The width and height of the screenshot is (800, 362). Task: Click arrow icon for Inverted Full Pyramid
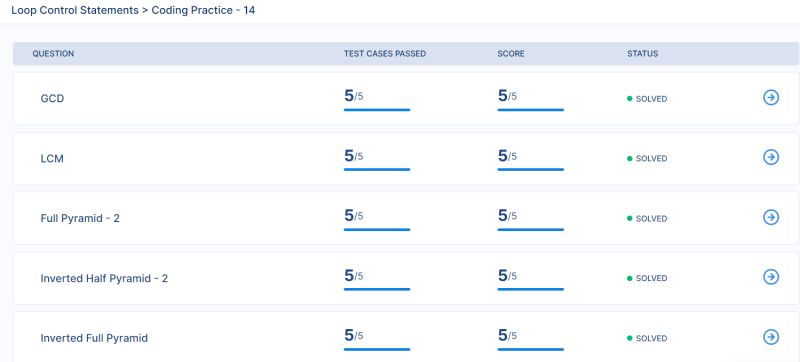click(771, 337)
